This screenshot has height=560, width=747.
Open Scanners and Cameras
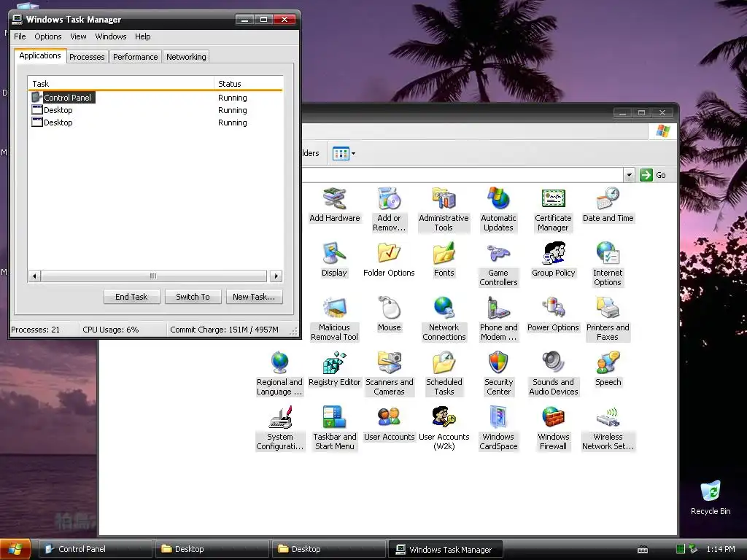[390, 374]
